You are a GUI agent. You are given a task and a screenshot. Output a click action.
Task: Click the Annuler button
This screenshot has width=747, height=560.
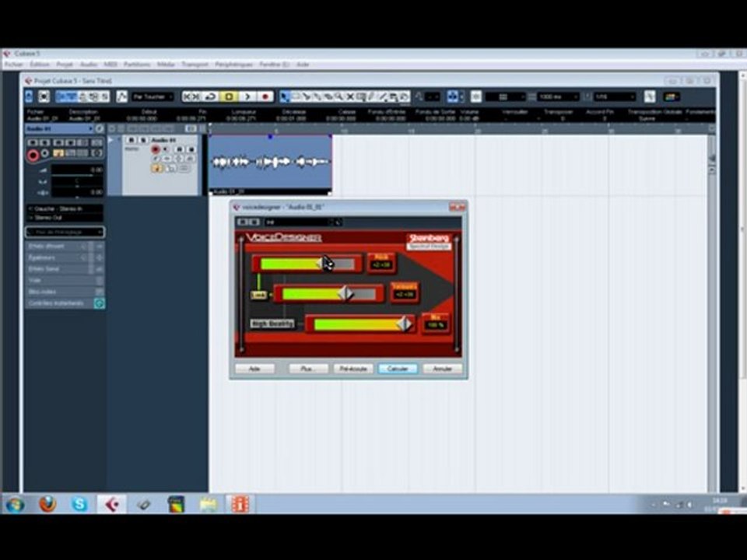[x=443, y=369]
